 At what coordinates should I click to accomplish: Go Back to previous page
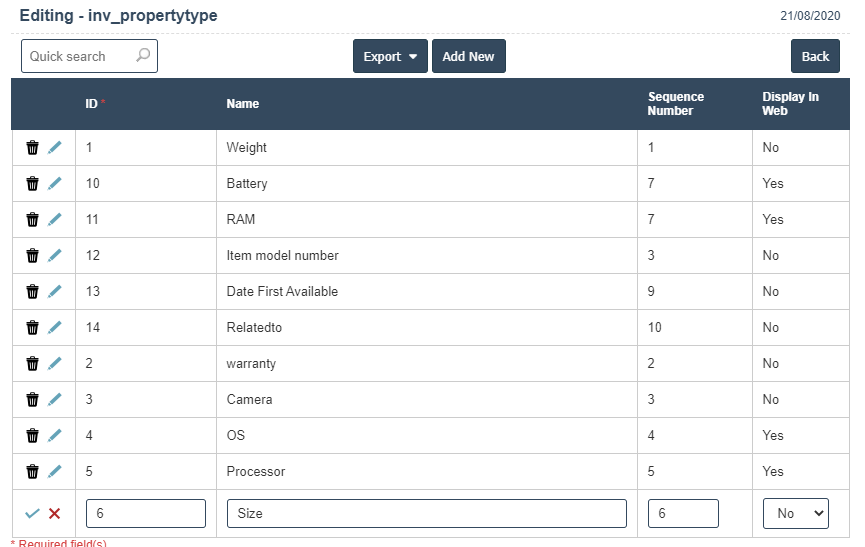coord(815,57)
